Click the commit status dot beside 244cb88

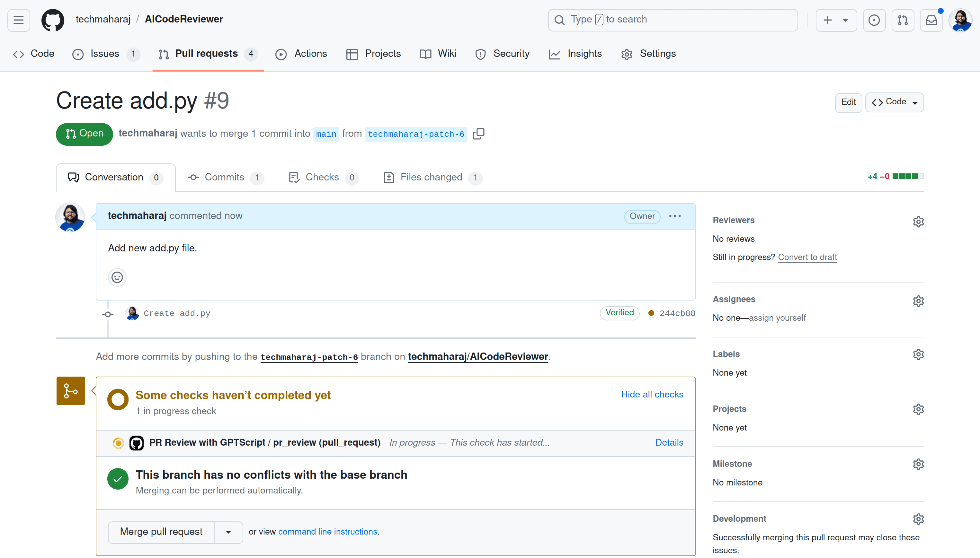pyautogui.click(x=651, y=313)
